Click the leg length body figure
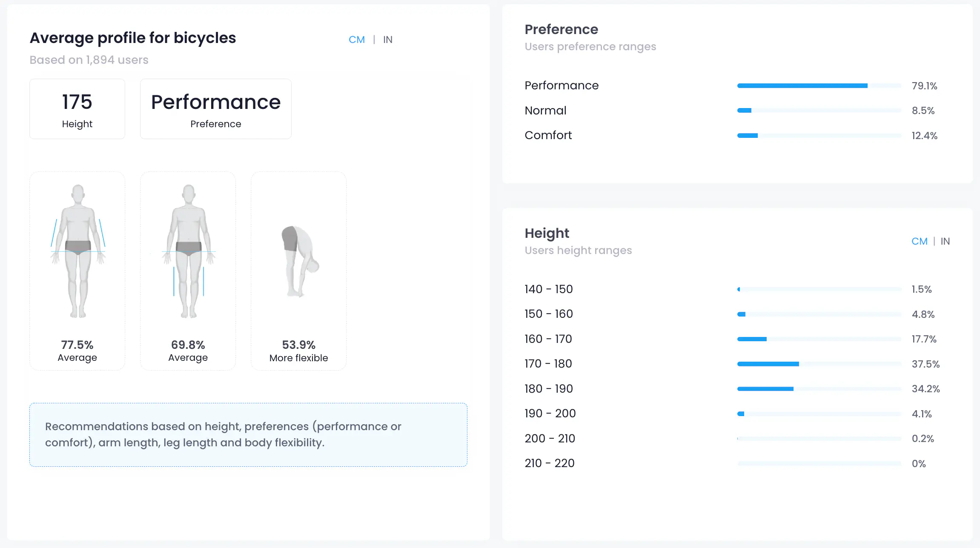The width and height of the screenshot is (980, 548). click(189, 251)
